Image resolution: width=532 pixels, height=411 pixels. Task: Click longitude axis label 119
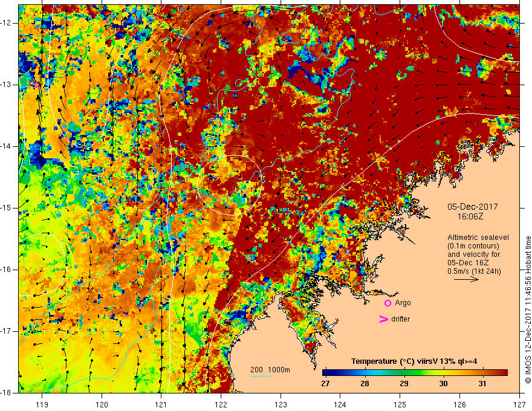42,404
